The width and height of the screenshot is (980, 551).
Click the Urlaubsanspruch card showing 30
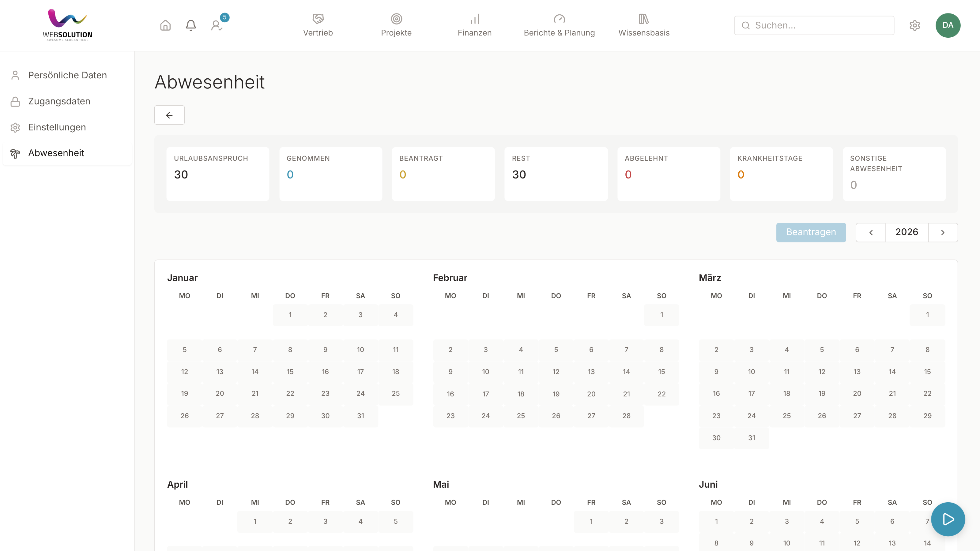[218, 174]
